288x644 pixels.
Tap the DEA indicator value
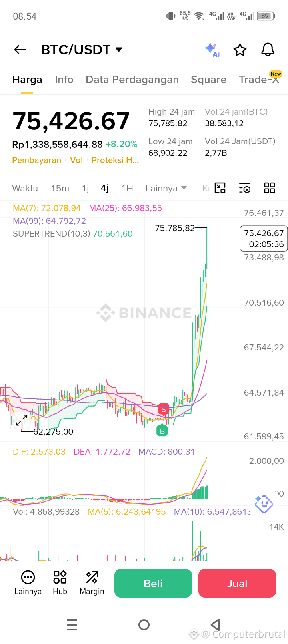[102, 452]
